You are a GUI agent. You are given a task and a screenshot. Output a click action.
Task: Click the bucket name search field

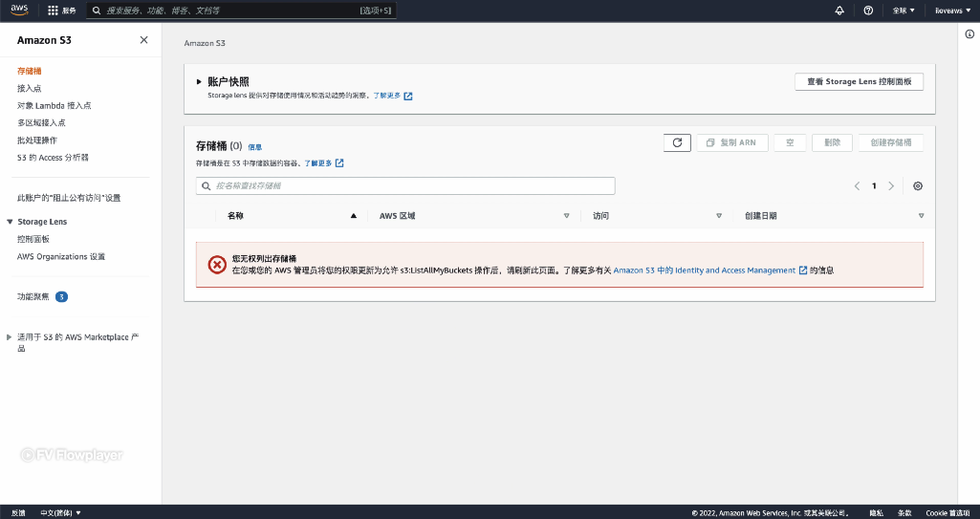click(x=405, y=186)
